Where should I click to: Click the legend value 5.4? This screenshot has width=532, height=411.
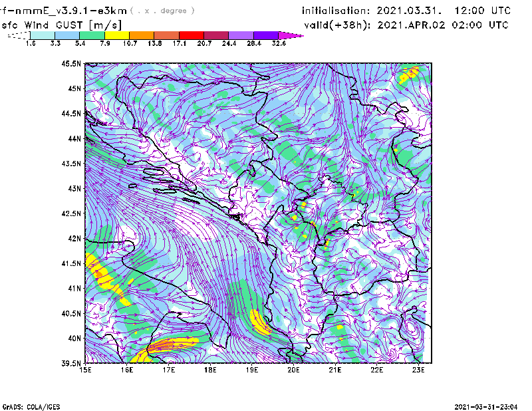click(x=80, y=43)
